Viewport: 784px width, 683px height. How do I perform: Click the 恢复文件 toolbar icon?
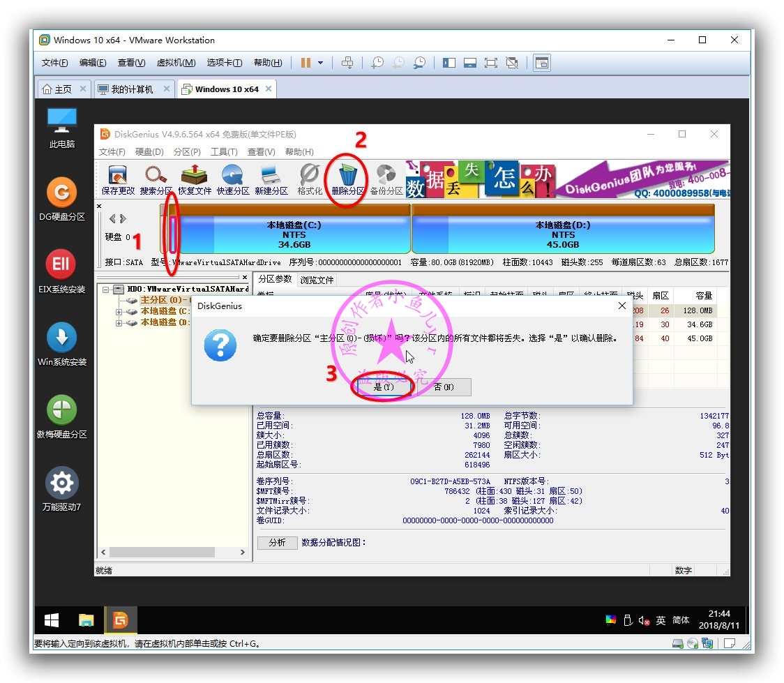point(195,180)
